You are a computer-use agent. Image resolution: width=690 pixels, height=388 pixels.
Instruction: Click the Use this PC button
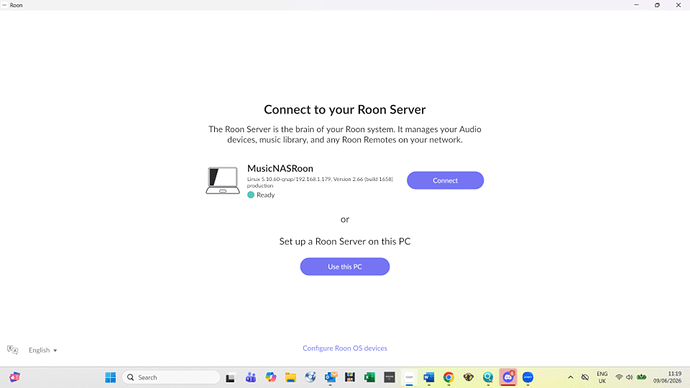tap(345, 267)
